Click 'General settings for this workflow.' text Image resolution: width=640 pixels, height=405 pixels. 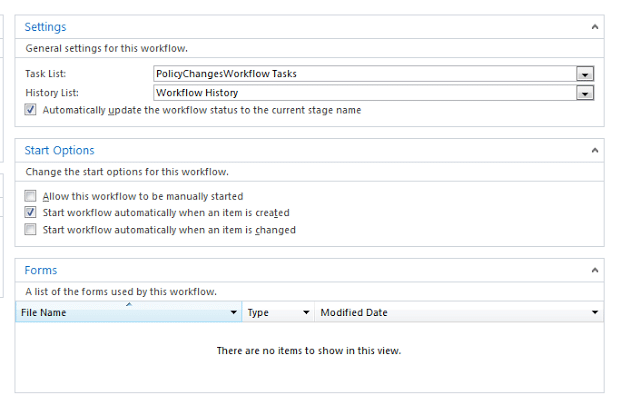coord(107,49)
